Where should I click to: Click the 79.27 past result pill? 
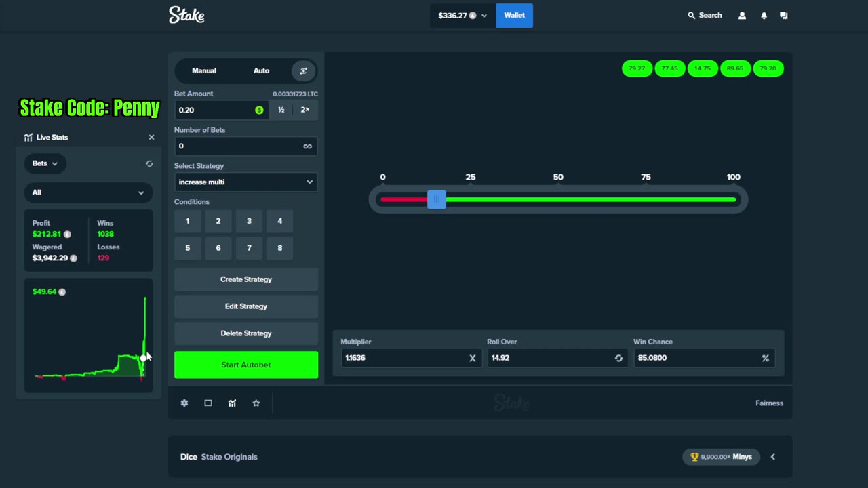pyautogui.click(x=637, y=68)
